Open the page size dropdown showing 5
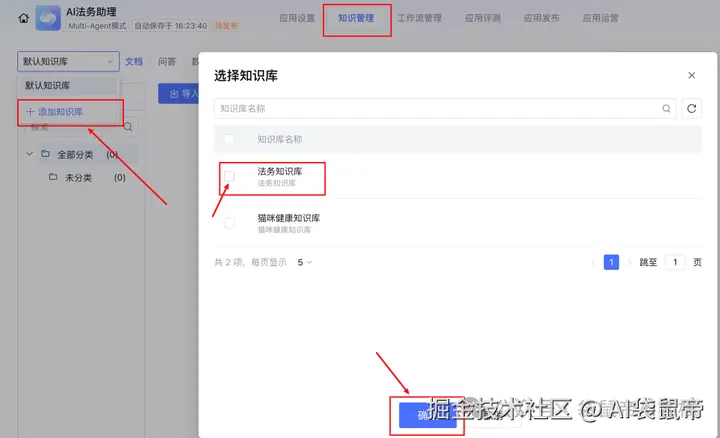Viewport: 720px width, 438px height. pos(304,262)
